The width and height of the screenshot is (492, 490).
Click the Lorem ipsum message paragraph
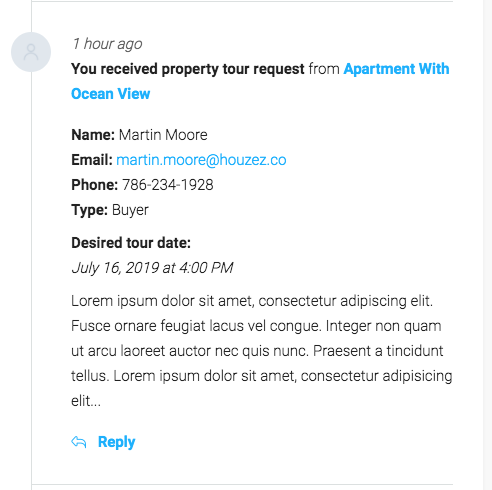[x=262, y=351]
